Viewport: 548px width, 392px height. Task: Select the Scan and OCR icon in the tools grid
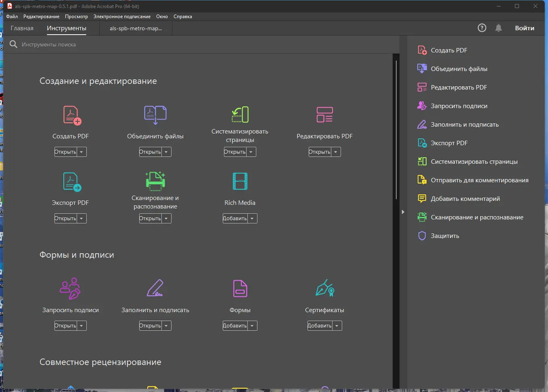tap(155, 181)
